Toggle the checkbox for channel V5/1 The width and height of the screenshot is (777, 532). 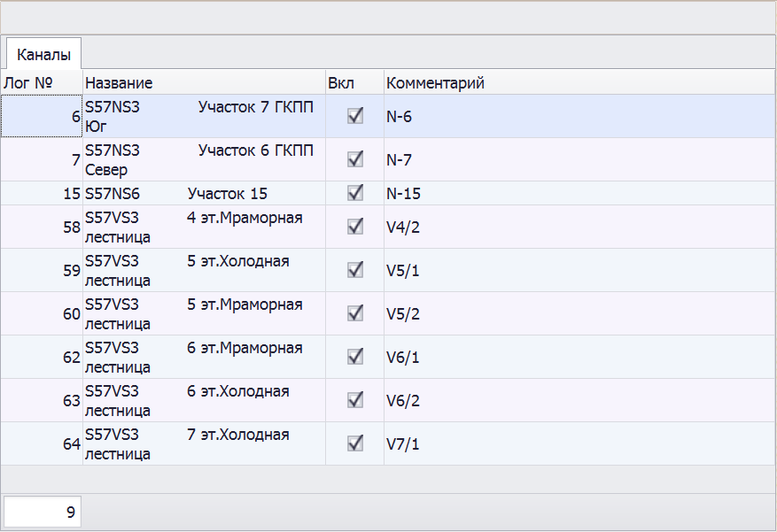pyautogui.click(x=355, y=270)
